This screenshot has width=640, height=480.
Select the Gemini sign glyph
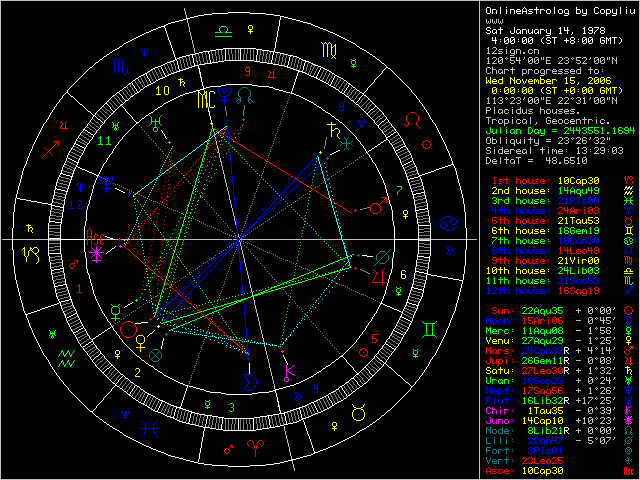pos(427,327)
